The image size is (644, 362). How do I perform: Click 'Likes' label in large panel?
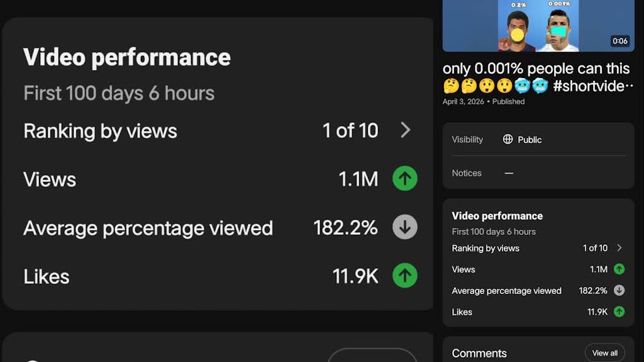[47, 277]
